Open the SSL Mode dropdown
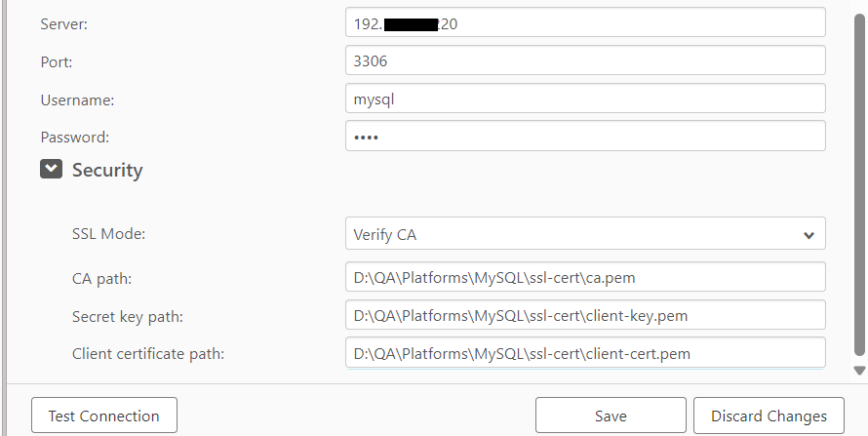 pyautogui.click(x=585, y=234)
